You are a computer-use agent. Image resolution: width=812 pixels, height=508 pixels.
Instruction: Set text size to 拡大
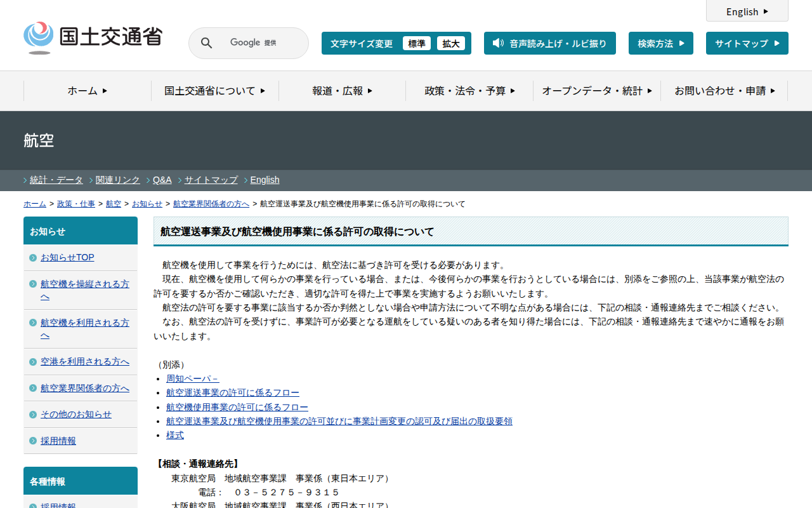(451, 43)
